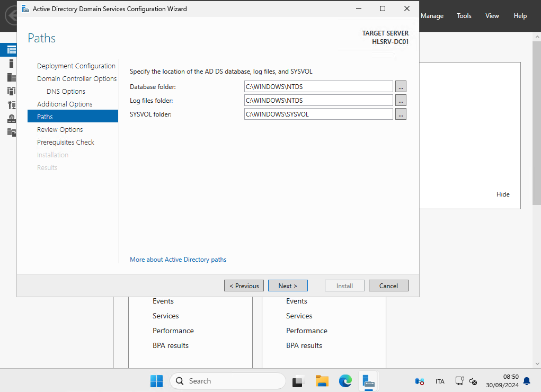Viewport: 541px width, 392px height.
Task: Open File and Storage Services sidebar icon
Action: (11, 132)
